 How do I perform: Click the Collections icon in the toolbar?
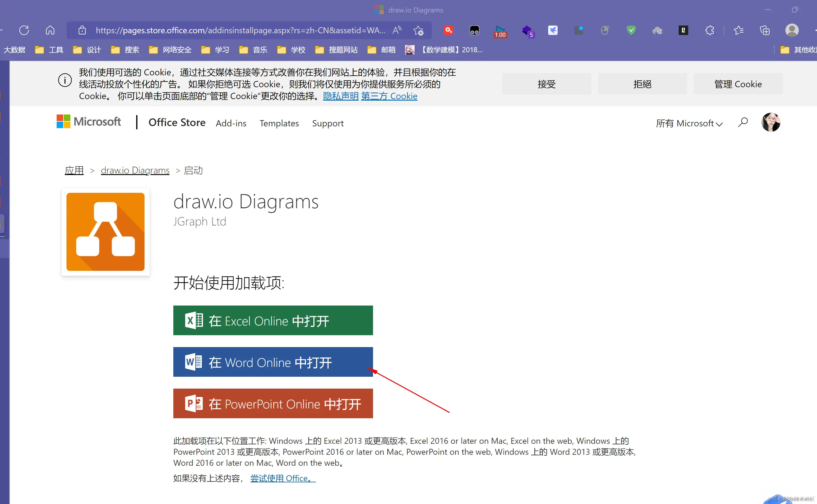coord(765,30)
